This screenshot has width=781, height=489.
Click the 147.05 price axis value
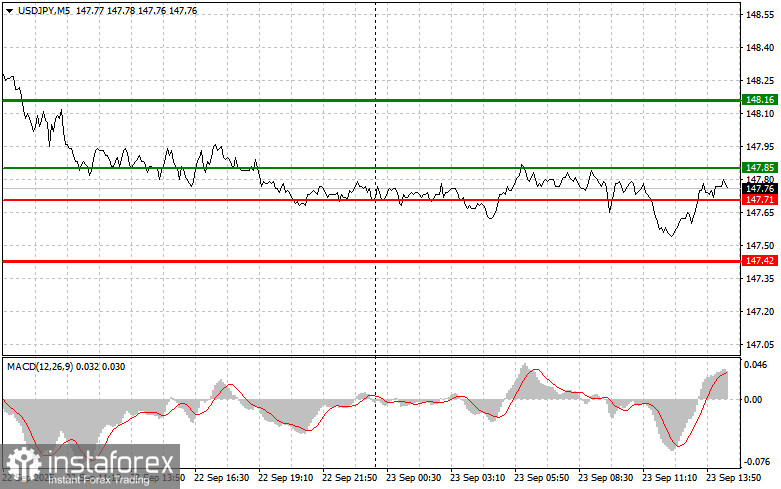click(x=760, y=345)
